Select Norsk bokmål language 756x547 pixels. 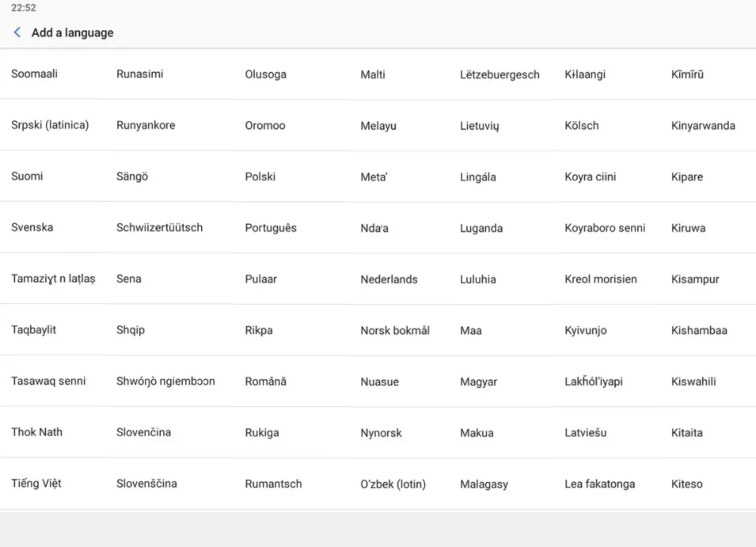pyautogui.click(x=395, y=331)
